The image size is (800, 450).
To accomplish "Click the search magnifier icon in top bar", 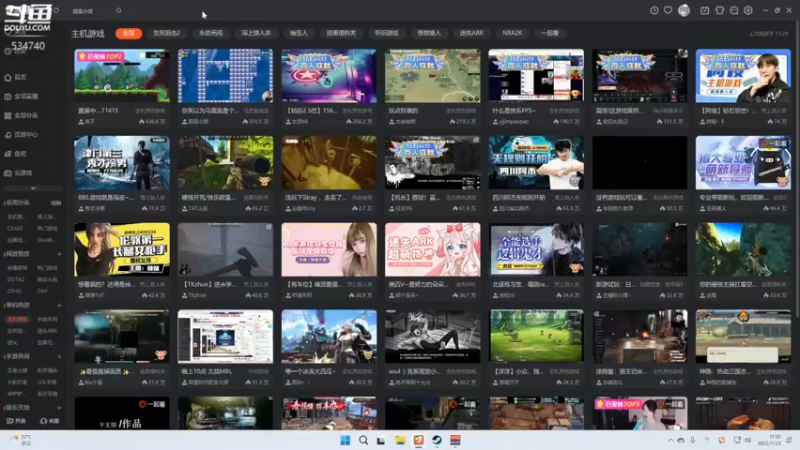I will [x=118, y=10].
